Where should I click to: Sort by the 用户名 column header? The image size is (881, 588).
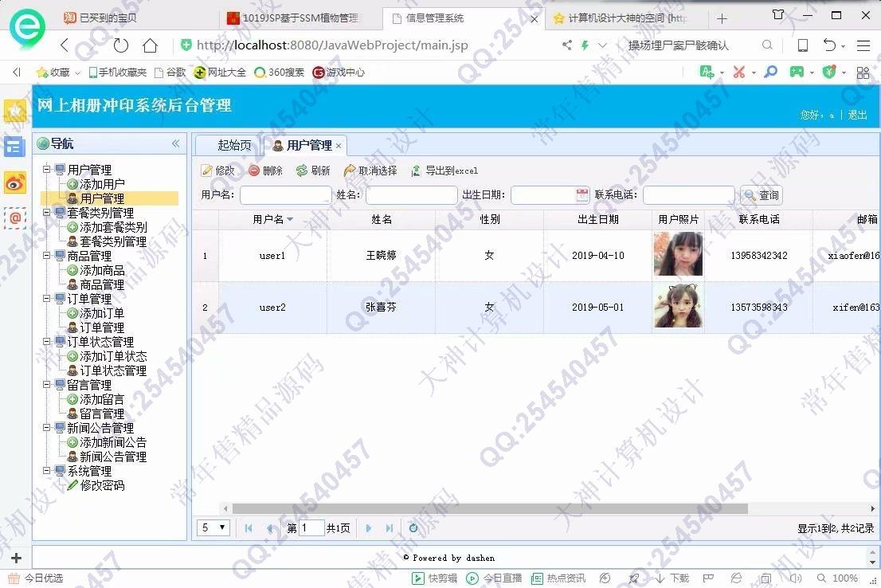click(x=272, y=219)
